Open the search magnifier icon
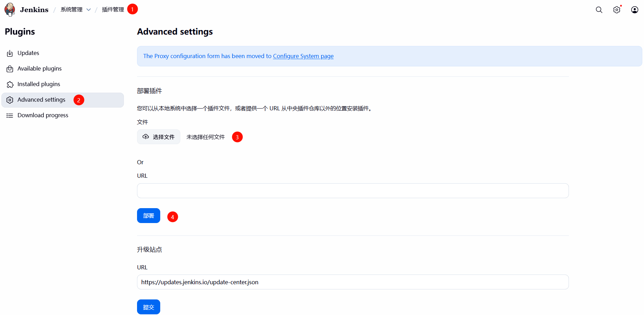Image resolution: width=644 pixels, height=315 pixels. pos(599,10)
